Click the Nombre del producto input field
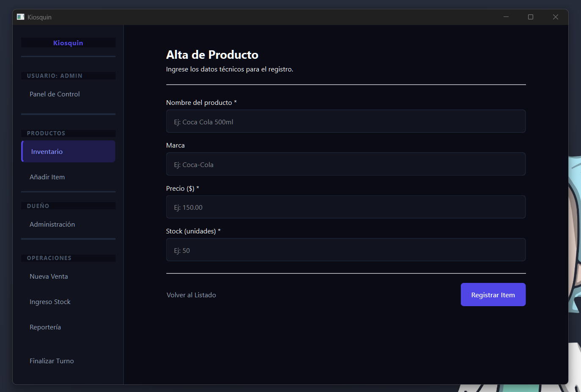 pos(346,121)
